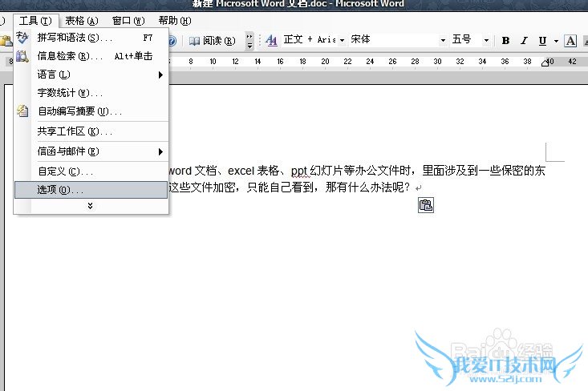The image size is (588, 391).
Task: Toggle Bold formatting
Action: click(505, 40)
